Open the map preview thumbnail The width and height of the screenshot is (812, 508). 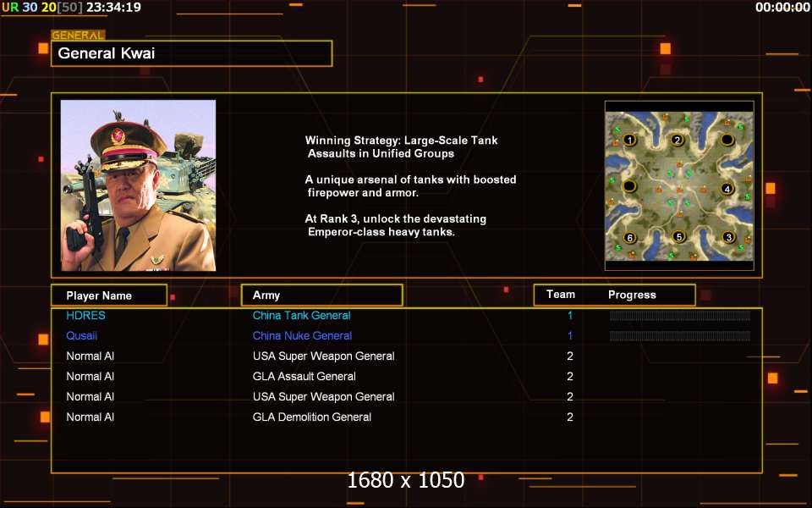coord(679,185)
